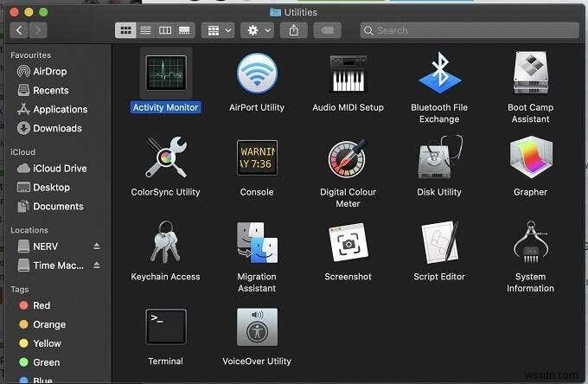Open the VoiceOver Utility icon
The height and width of the screenshot is (384, 588).
pyautogui.click(x=257, y=327)
